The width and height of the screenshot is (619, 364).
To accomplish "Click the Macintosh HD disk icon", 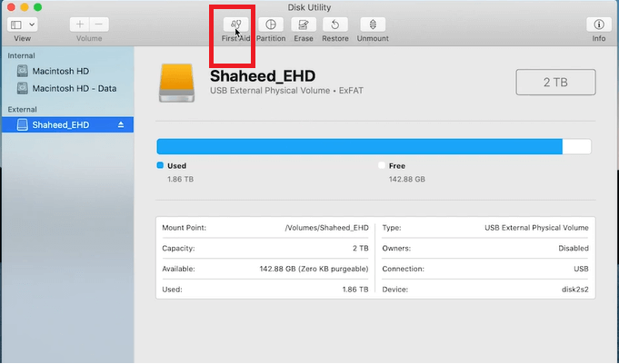I will click(x=23, y=71).
